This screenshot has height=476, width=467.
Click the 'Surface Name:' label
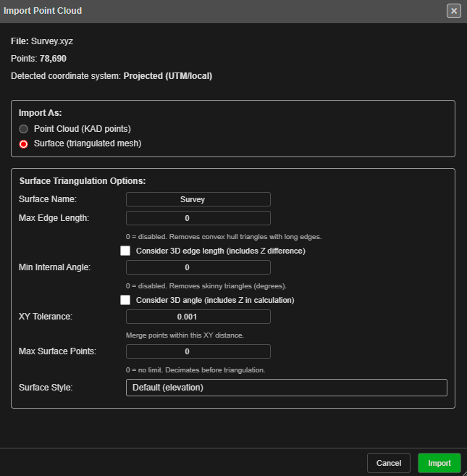tap(48, 199)
